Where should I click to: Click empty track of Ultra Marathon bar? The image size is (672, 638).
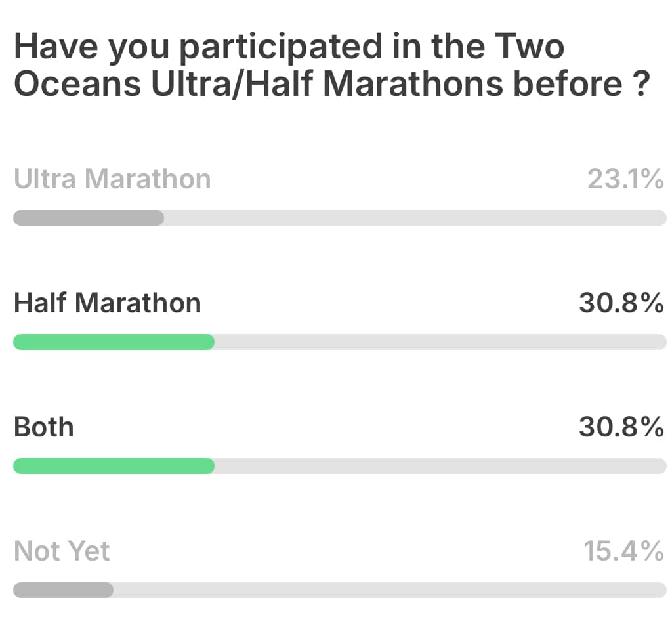point(415,218)
